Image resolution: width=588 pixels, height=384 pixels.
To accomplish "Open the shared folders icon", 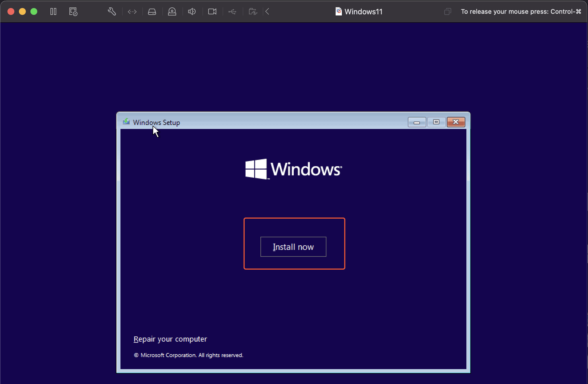I will pos(253,11).
